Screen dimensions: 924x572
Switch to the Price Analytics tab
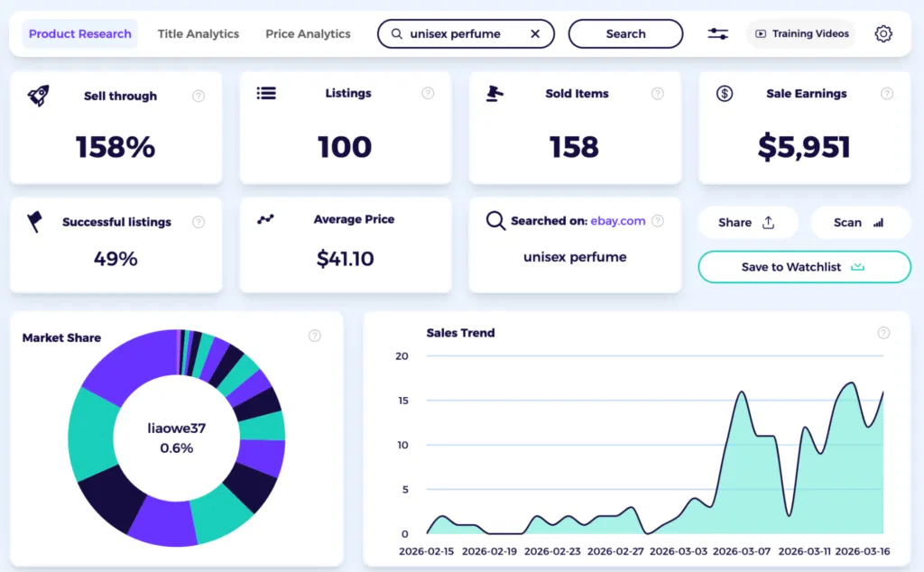tap(308, 33)
